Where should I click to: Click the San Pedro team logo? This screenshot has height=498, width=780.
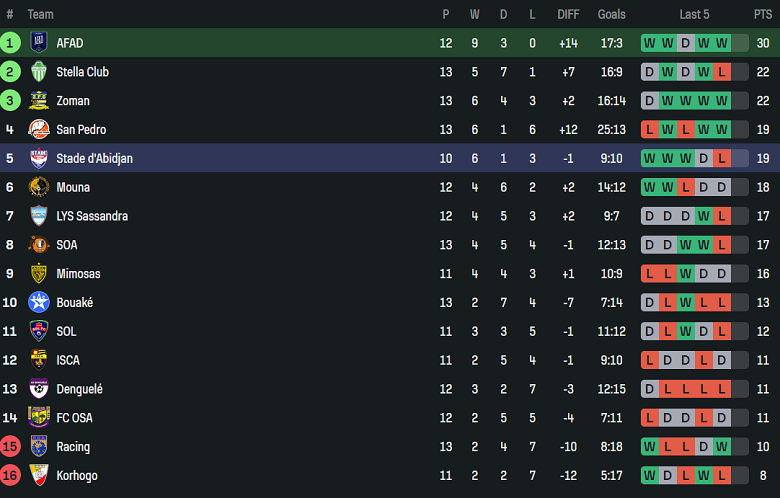point(39,130)
